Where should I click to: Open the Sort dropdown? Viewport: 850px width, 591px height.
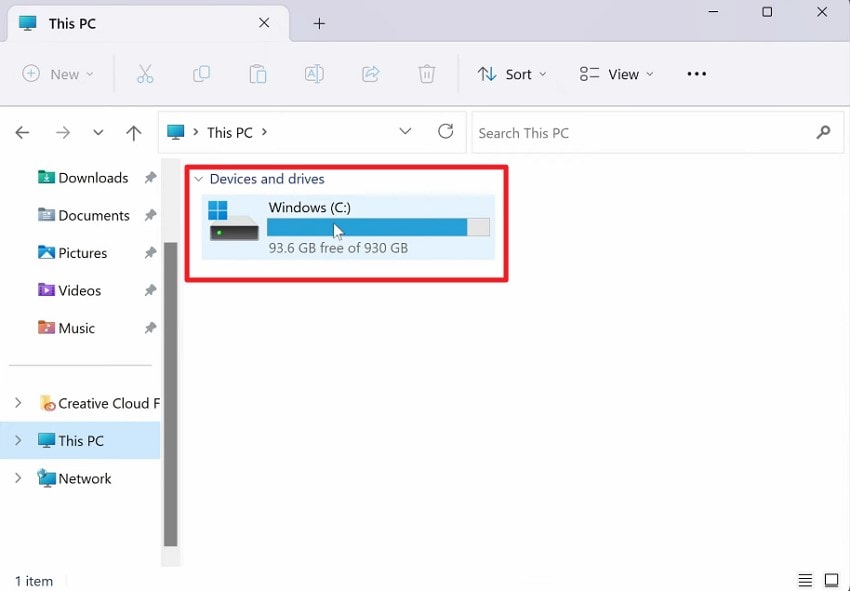click(513, 73)
